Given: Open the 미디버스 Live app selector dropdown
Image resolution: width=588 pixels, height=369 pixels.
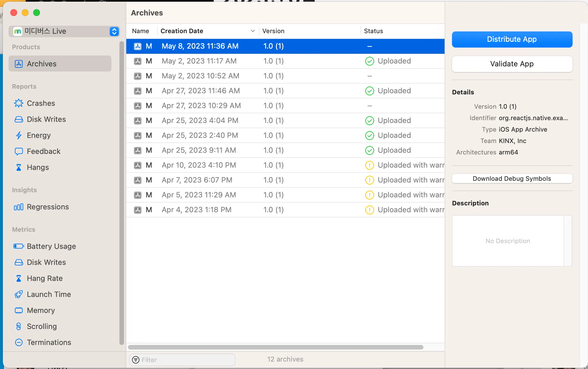Looking at the screenshot, I should 114,31.
